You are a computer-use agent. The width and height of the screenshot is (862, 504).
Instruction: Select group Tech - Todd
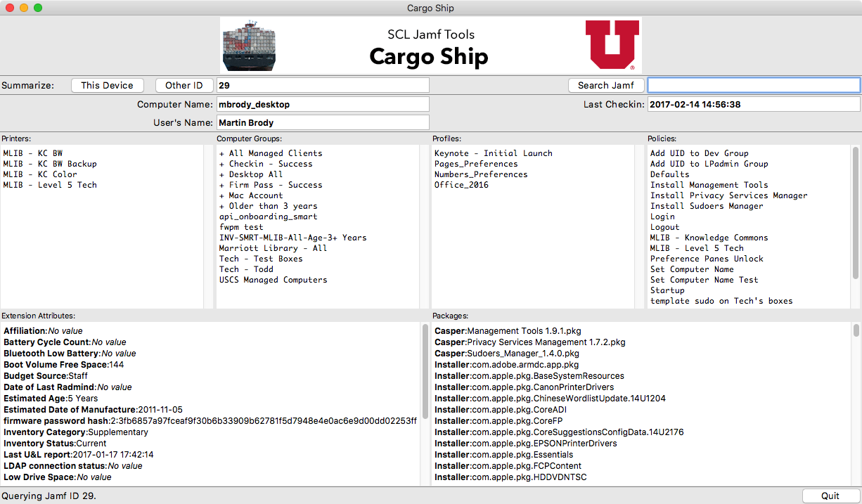click(x=246, y=269)
